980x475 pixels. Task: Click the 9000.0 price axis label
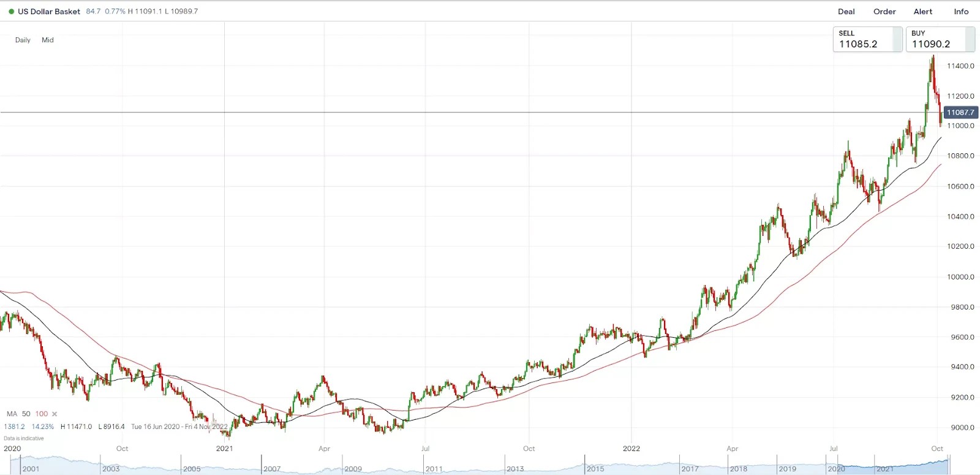(962, 428)
